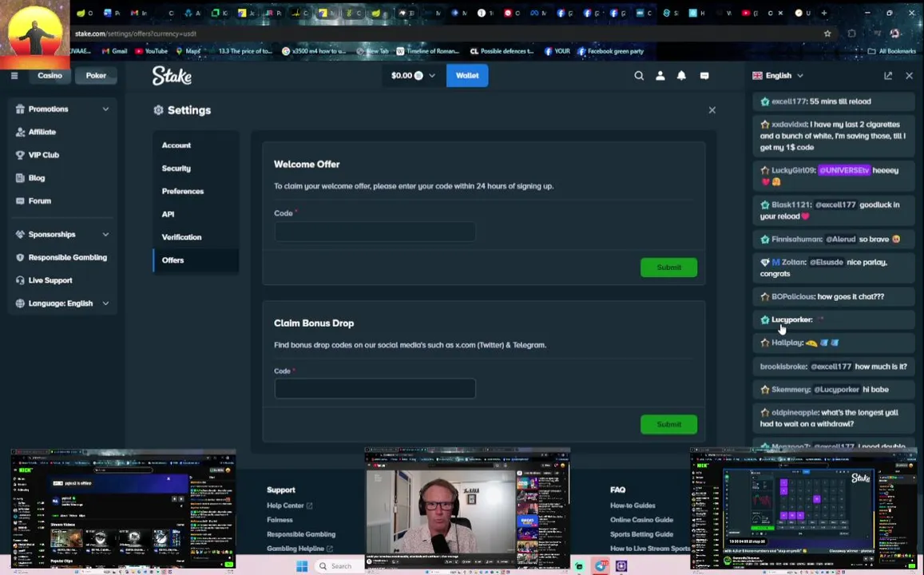
Task: Click the Stake logo
Action: (172, 75)
